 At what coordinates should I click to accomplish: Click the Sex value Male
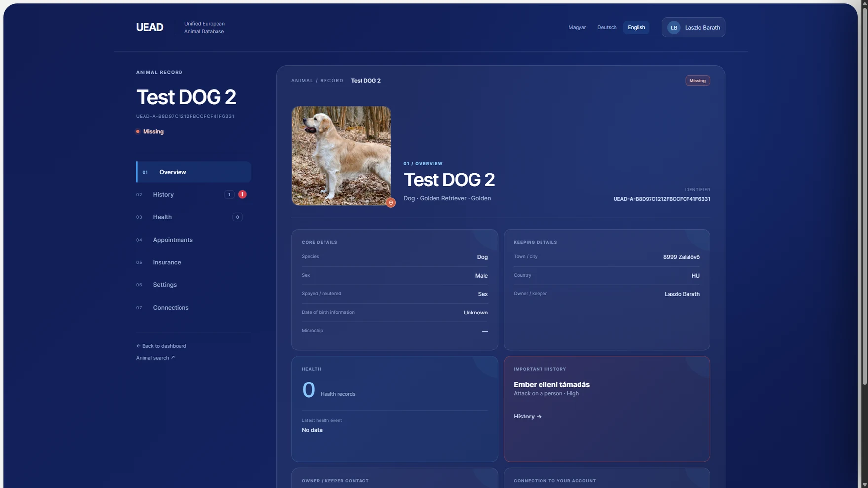point(481,276)
